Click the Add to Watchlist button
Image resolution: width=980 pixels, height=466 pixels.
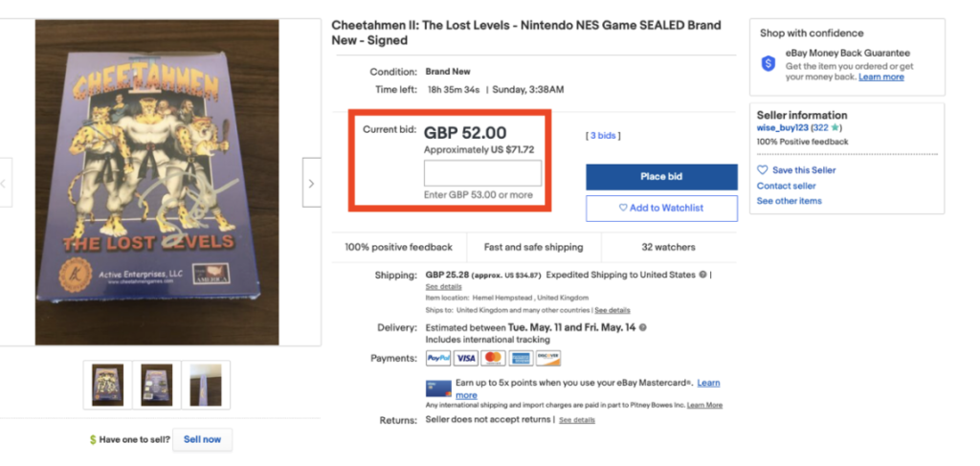661,208
